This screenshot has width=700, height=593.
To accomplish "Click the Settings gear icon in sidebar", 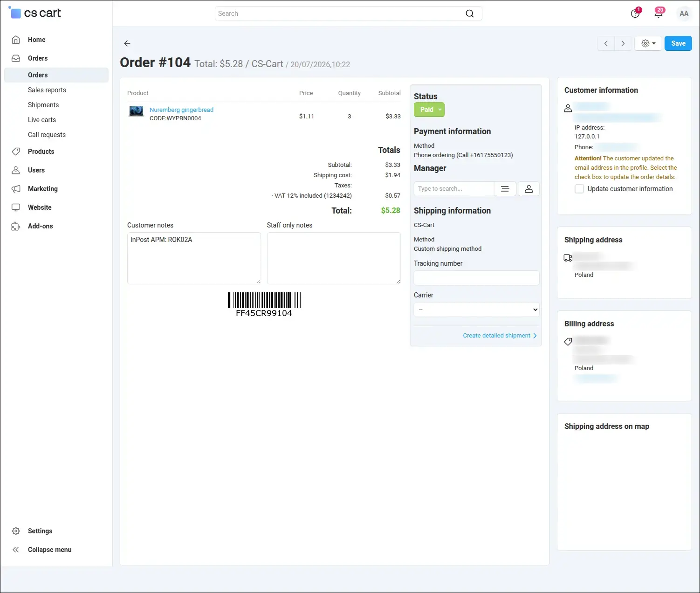I will click(16, 531).
